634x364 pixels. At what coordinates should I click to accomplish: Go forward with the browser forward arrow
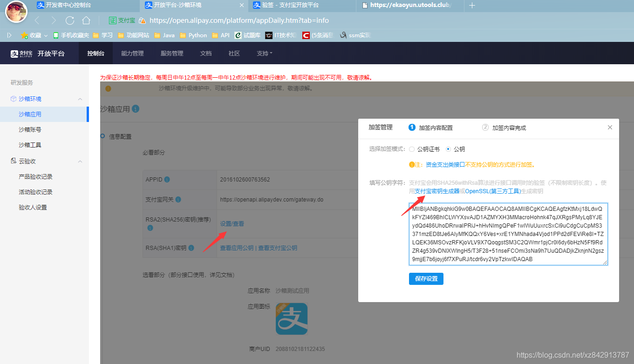54,20
